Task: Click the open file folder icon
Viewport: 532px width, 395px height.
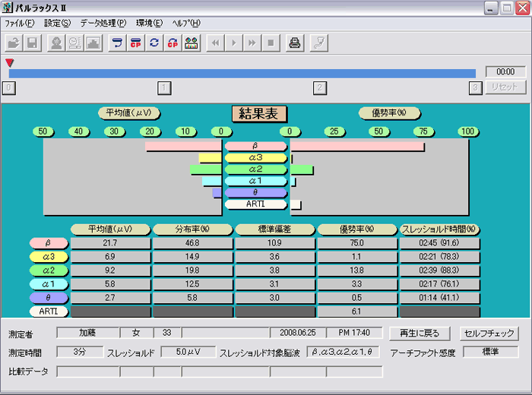Action: [14, 43]
